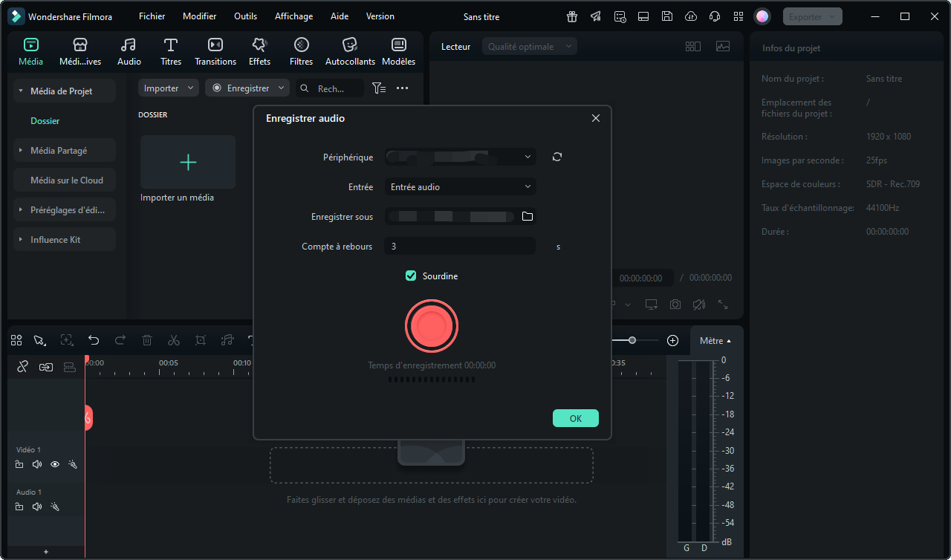Open the Entrée audio dropdown
951x560 pixels.
[x=460, y=187]
